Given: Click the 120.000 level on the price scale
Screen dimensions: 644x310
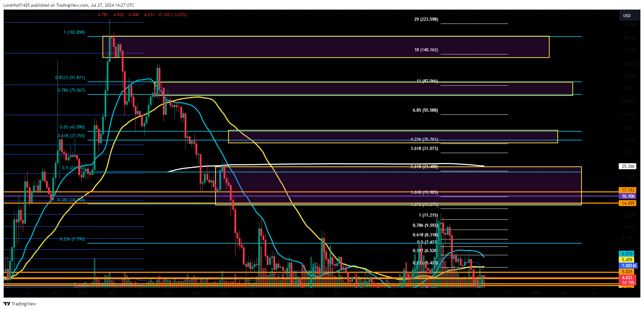Looking at the screenshot, I should [x=629, y=64].
